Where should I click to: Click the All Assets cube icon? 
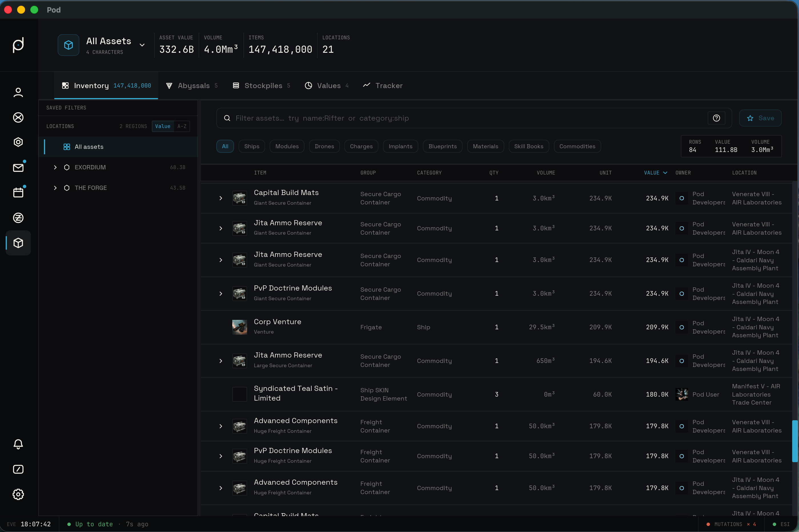point(68,45)
